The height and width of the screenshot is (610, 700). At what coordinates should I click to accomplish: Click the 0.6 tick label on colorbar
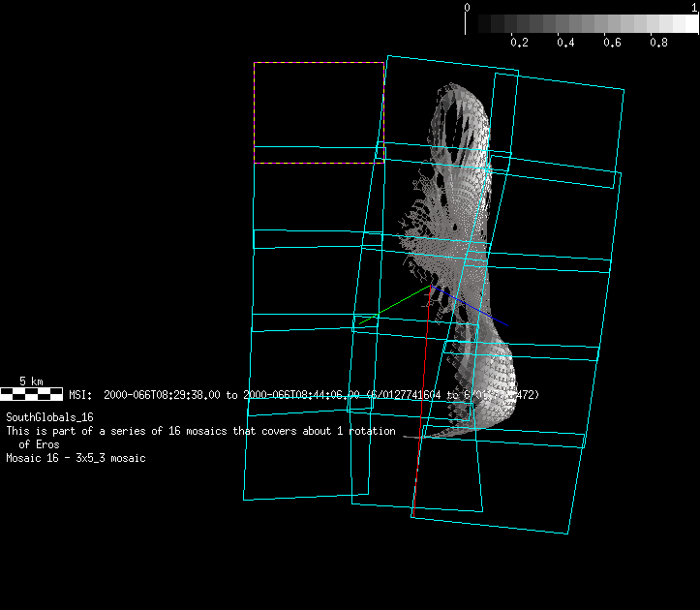612,43
